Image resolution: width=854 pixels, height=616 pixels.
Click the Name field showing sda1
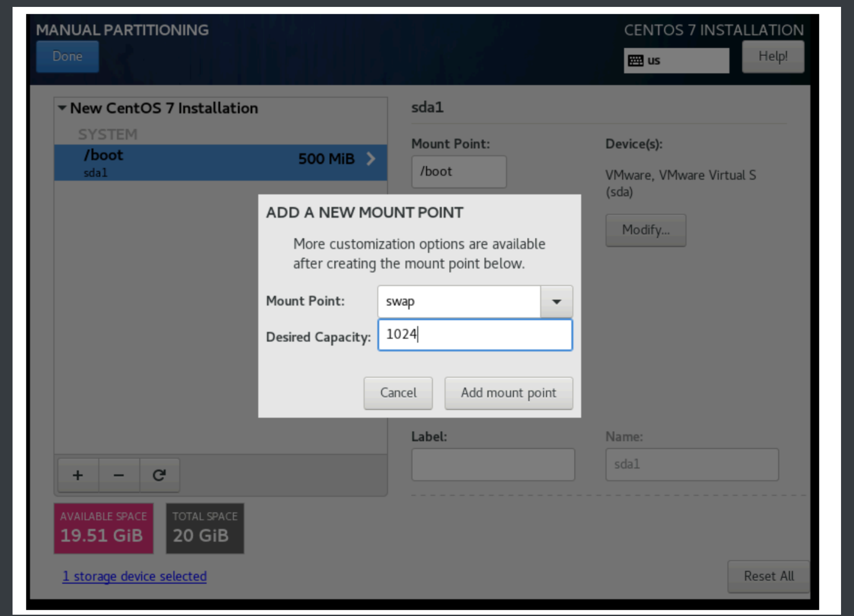[691, 464]
